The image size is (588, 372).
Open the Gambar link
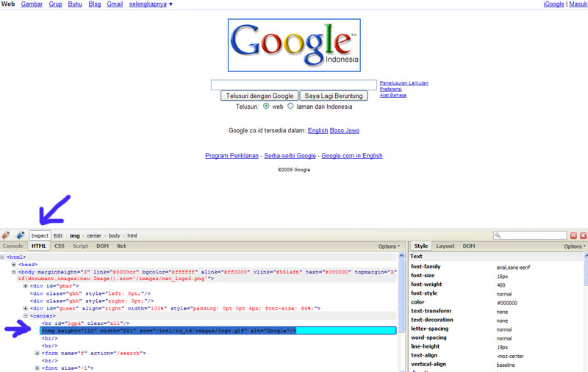32,4
